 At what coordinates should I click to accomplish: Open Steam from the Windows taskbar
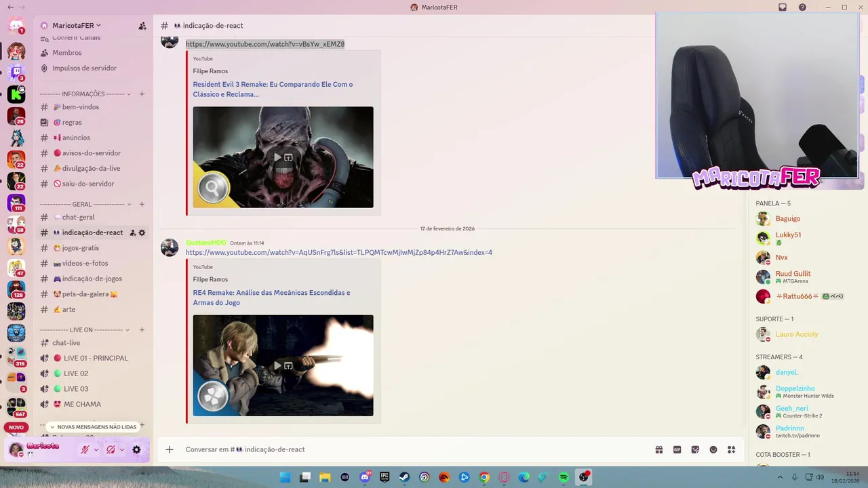[405, 477]
